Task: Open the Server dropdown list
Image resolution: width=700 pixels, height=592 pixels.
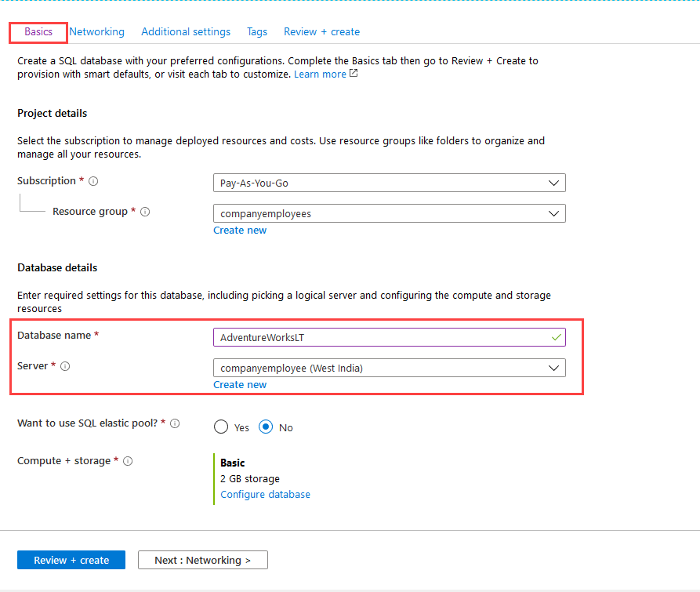Action: tap(389, 368)
